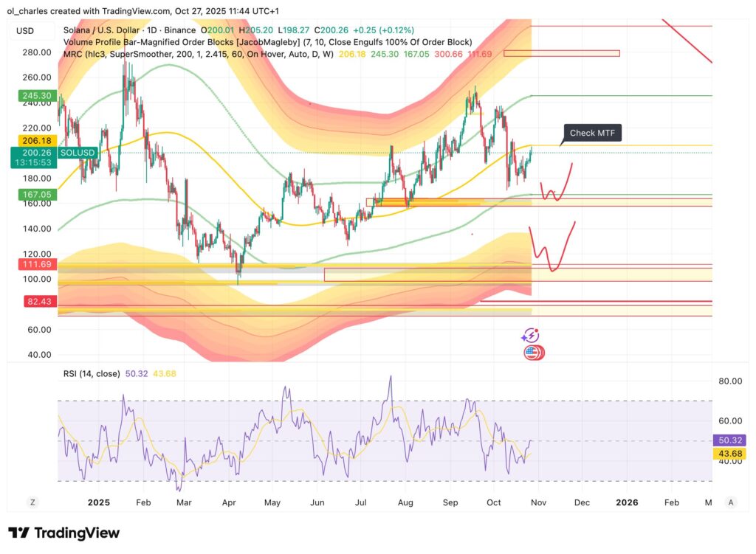Click the A button at the chart's bottom-right
Image resolution: width=756 pixels, height=554 pixels.
[x=729, y=502]
